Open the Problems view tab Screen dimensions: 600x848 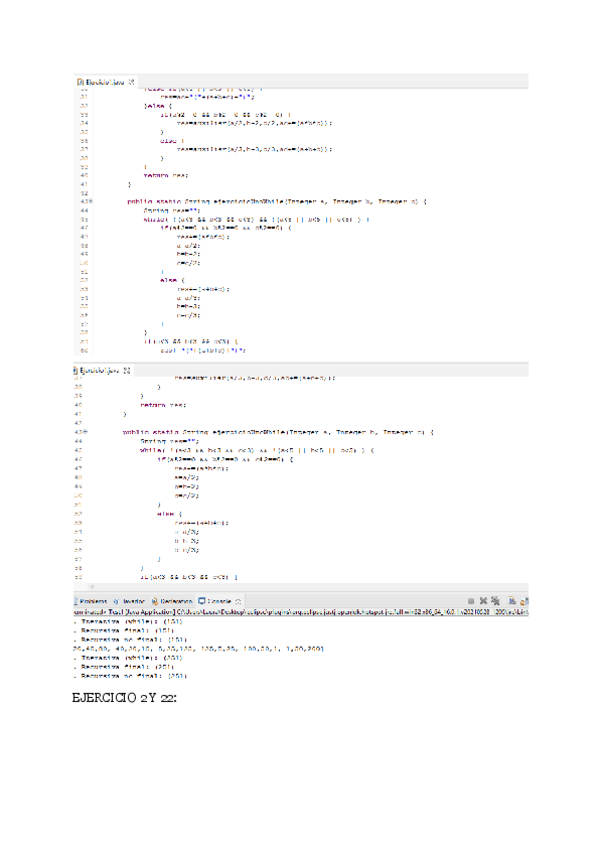(x=90, y=601)
